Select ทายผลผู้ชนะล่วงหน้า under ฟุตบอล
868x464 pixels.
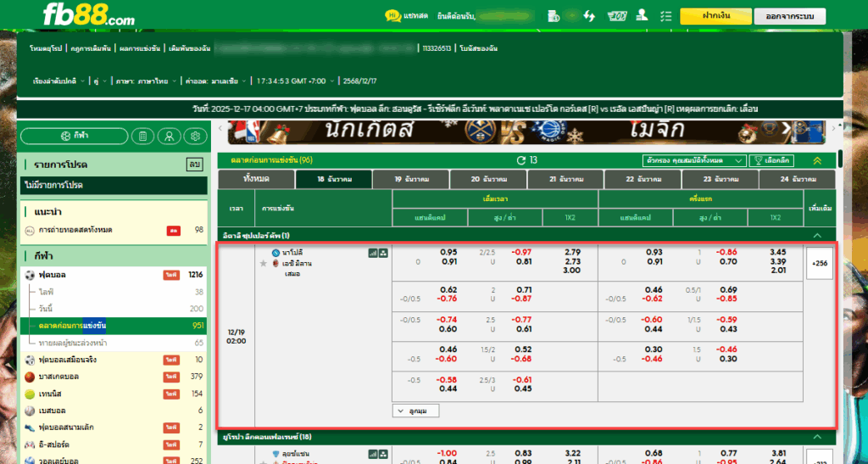[114, 343]
